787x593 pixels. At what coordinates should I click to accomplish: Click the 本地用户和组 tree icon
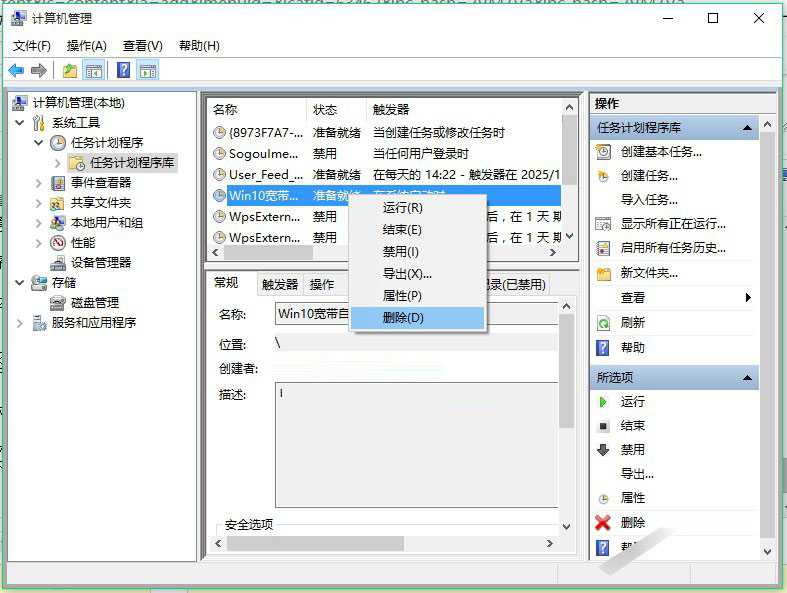click(x=57, y=222)
